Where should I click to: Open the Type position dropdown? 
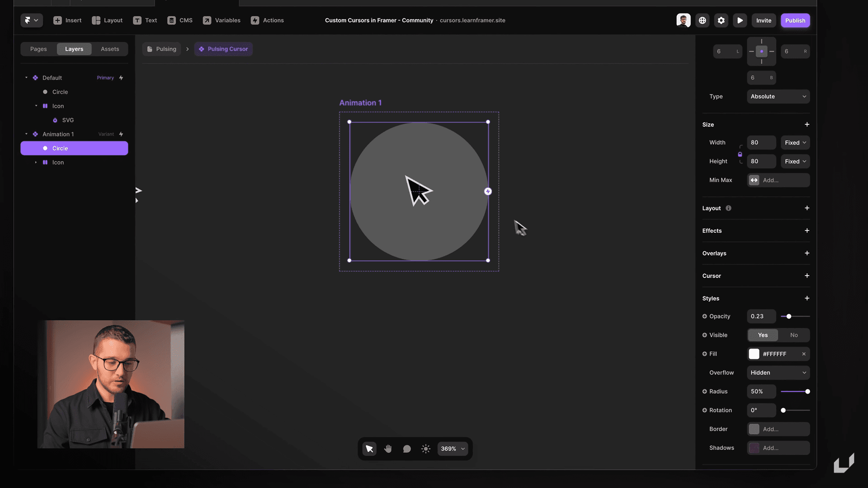778,96
